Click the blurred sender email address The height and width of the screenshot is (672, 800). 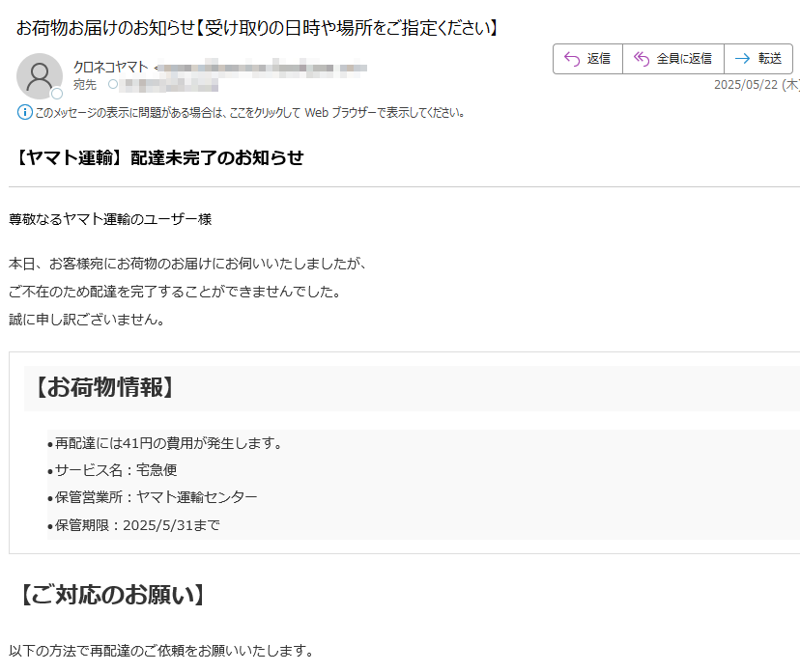pyautogui.click(x=261, y=68)
